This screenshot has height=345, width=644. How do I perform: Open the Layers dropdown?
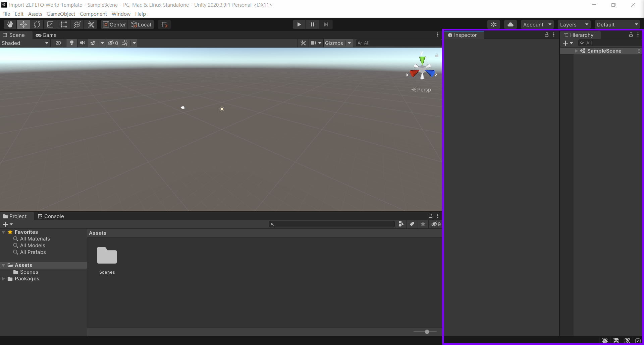click(574, 24)
